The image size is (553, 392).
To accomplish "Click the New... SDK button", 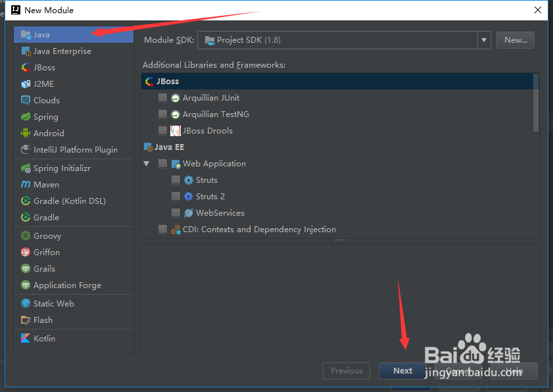I will coord(516,40).
